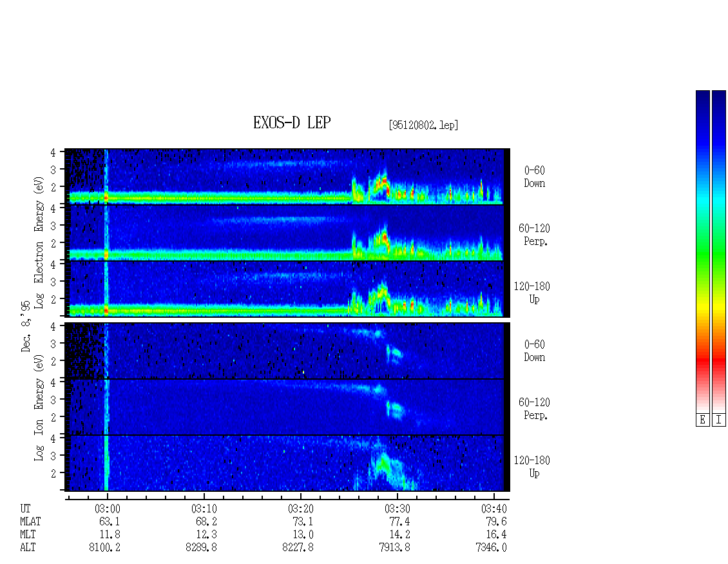Select the Log Electron Energy (eV) axis label
Image resolution: width=728 pixels, height=564 pixels.
point(39,242)
